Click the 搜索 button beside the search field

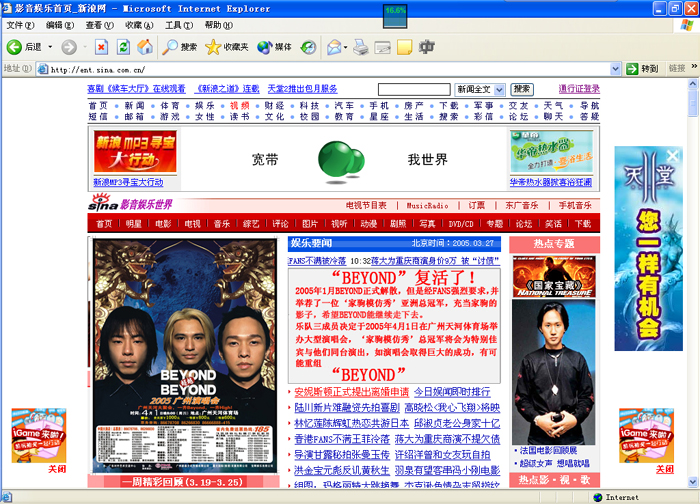522,89
